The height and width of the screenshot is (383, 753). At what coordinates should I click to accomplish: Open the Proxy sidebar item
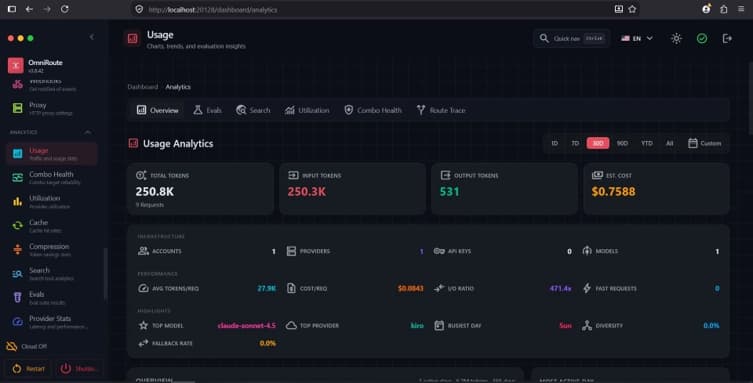pyautogui.click(x=51, y=108)
